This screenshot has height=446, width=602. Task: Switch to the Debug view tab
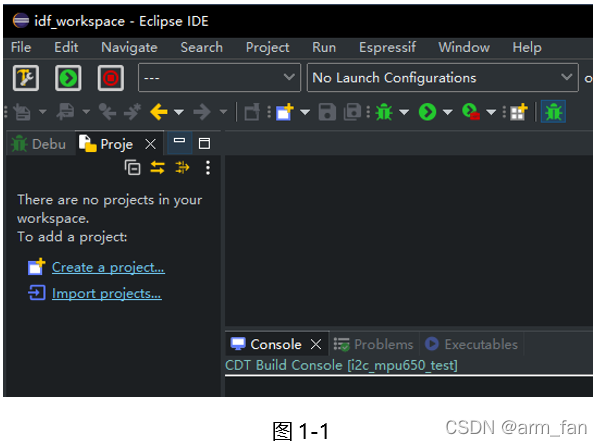[40, 144]
